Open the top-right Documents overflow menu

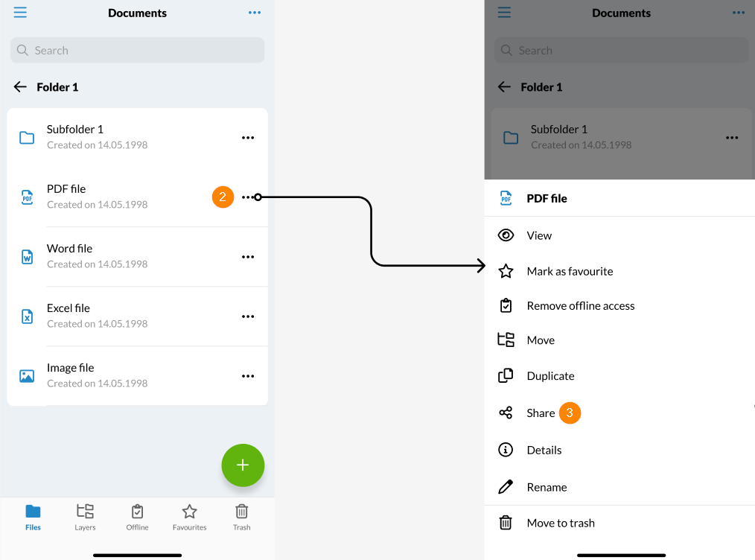(x=255, y=12)
